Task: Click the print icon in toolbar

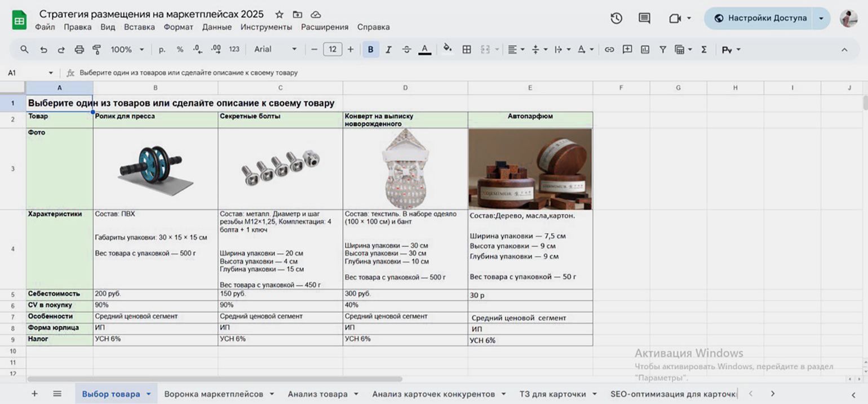Action: click(79, 50)
